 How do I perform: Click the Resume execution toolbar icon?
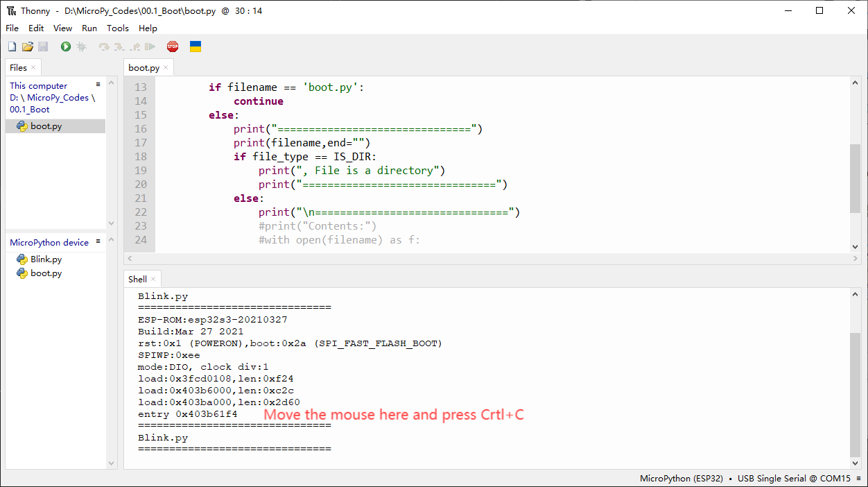pyautogui.click(x=150, y=46)
